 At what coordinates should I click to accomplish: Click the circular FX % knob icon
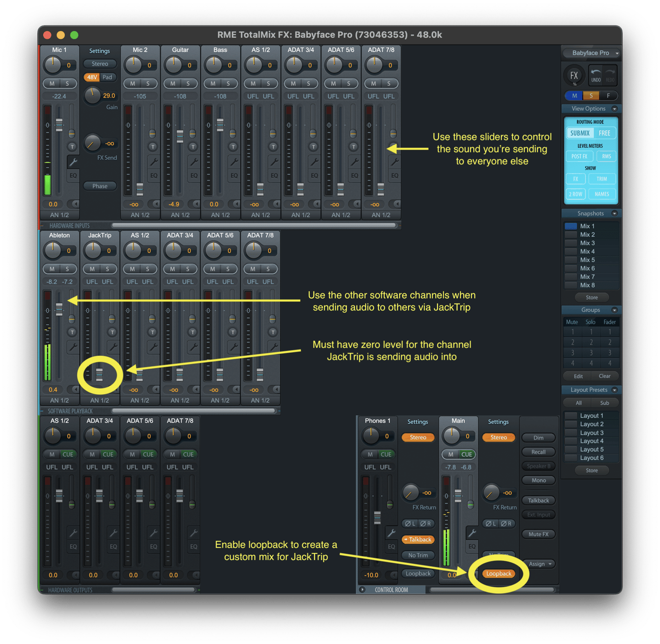(574, 75)
